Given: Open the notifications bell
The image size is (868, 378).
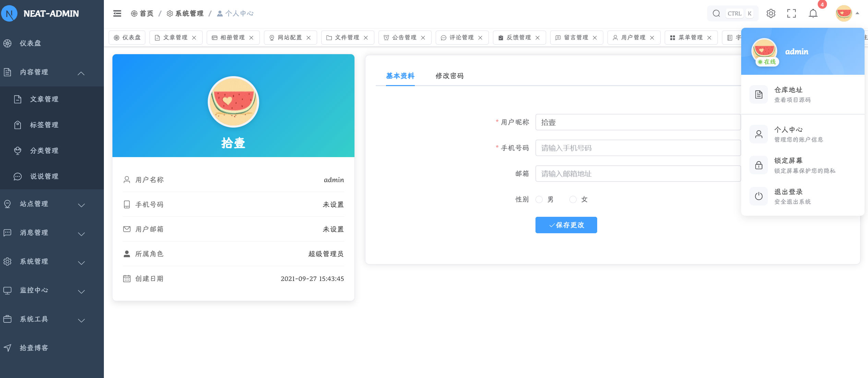Looking at the screenshot, I should 813,13.
